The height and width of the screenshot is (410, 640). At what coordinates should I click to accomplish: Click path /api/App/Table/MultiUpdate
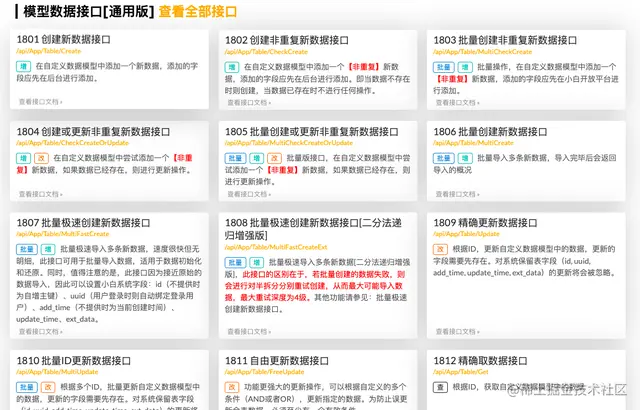(x=57, y=372)
